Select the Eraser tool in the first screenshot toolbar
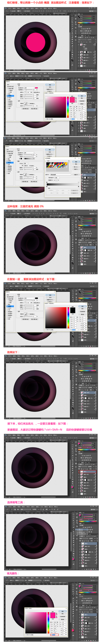The width and height of the screenshot is (101, 644). pyautogui.click(x=72, y=37)
